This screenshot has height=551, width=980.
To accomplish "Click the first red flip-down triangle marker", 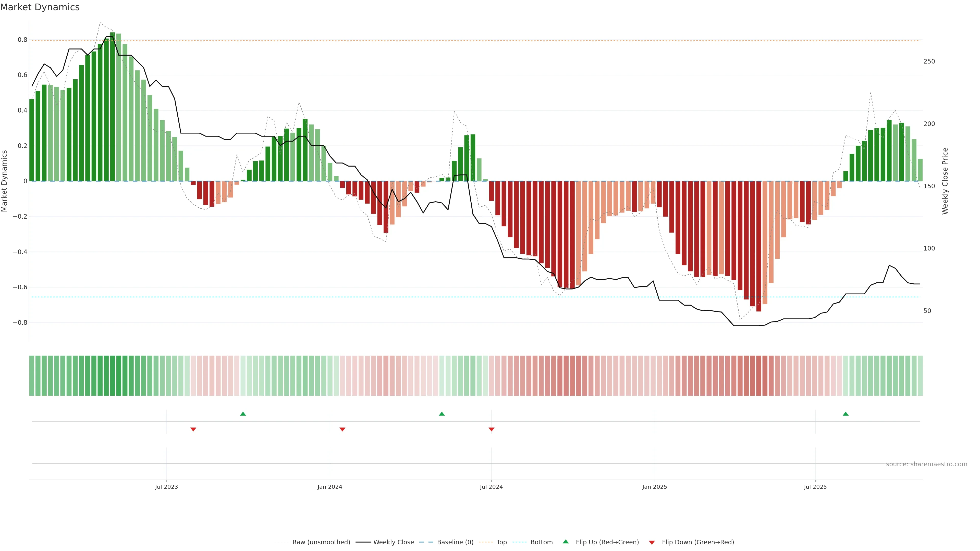I will [193, 429].
